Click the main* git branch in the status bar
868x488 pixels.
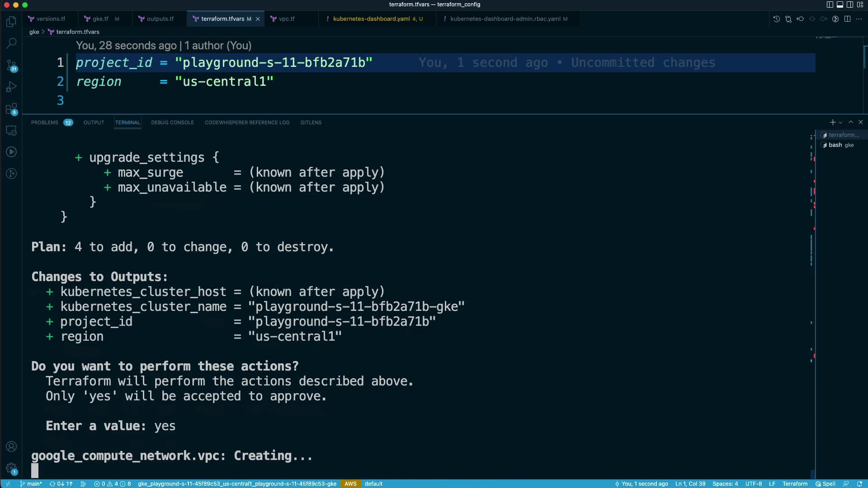coord(31,483)
